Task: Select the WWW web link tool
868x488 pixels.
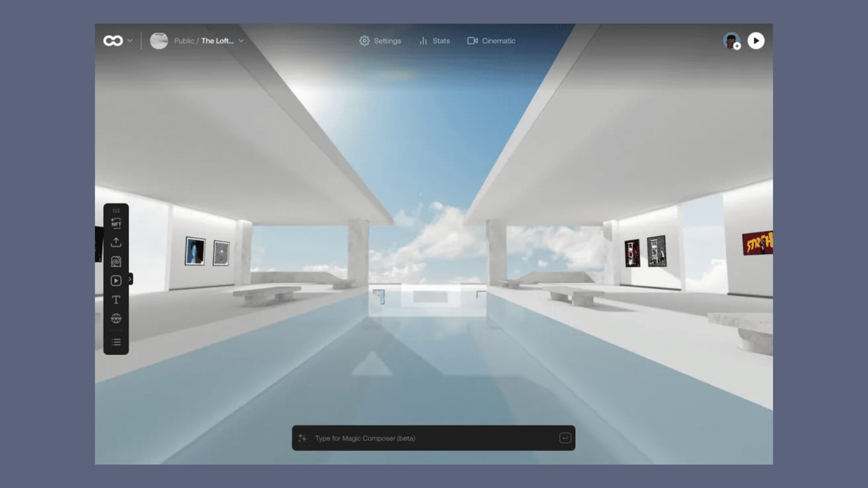Action: (116, 319)
